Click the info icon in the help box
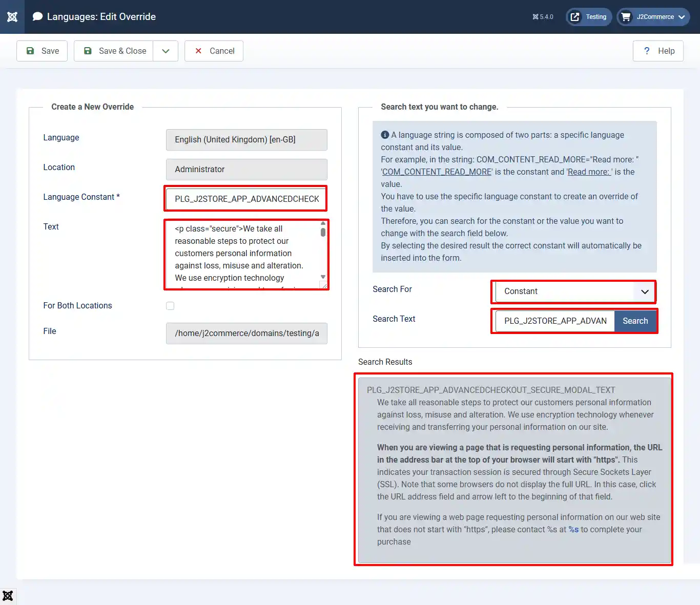 tap(385, 135)
